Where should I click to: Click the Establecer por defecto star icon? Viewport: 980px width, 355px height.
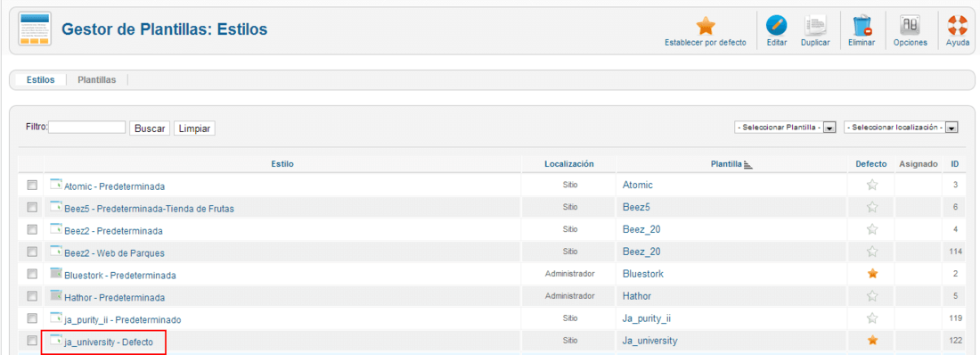tap(705, 26)
